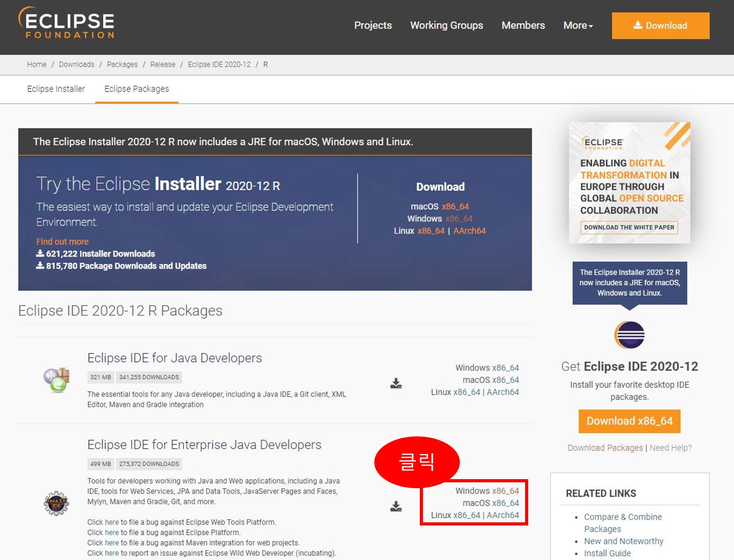This screenshot has height=560, width=734.
Task: Download Enterprise Java Linux AArch64
Action: pyautogui.click(x=503, y=515)
